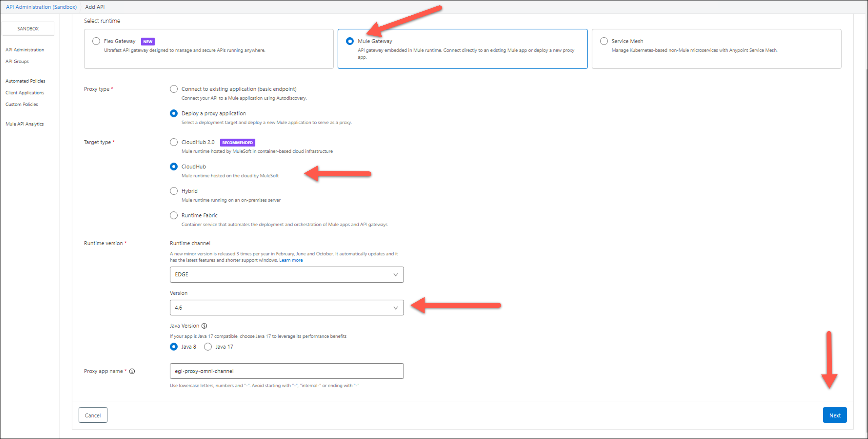The image size is (868, 439).
Task: Open the SANDBOX environment selector
Action: (x=28, y=29)
